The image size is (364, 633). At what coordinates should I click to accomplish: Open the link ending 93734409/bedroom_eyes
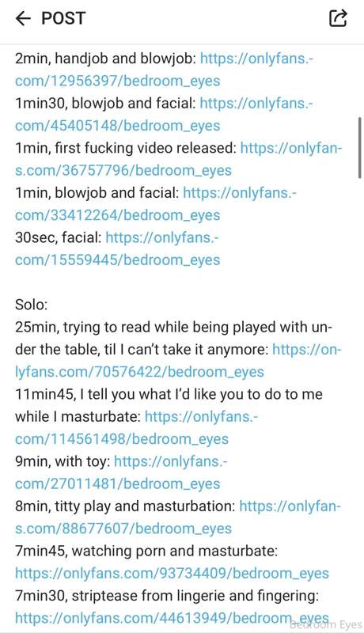pos(172,573)
